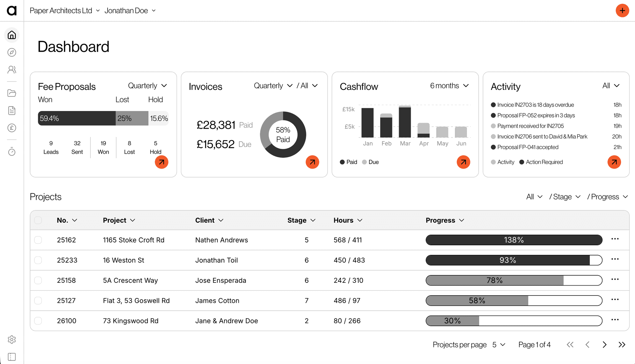The image size is (635, 364).
Task: Go to the next projects page
Action: tap(605, 345)
